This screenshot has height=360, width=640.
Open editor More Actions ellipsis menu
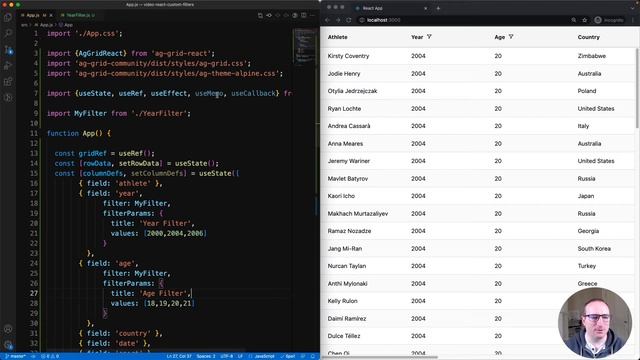coord(312,15)
